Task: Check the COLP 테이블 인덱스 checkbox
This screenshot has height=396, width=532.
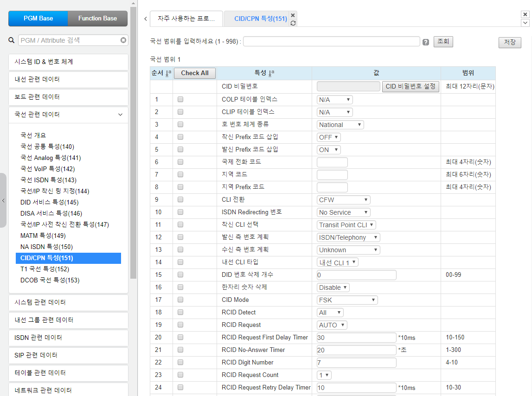Action: 180,99
